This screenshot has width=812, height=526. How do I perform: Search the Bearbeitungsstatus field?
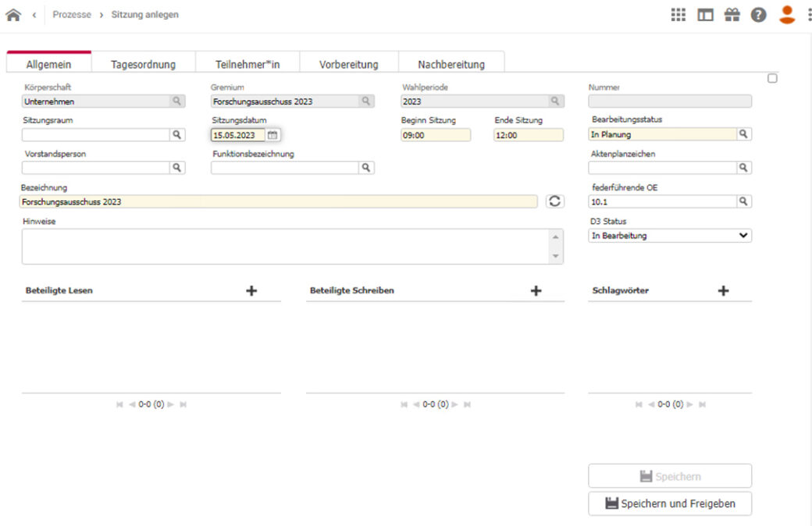(743, 133)
